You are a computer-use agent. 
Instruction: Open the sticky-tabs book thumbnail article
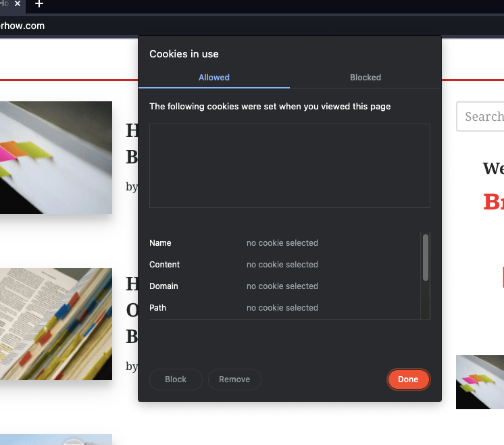click(x=56, y=157)
